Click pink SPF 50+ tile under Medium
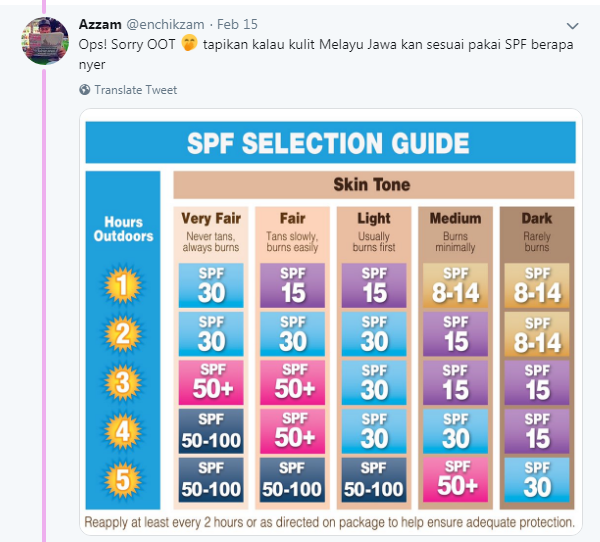 [455, 480]
